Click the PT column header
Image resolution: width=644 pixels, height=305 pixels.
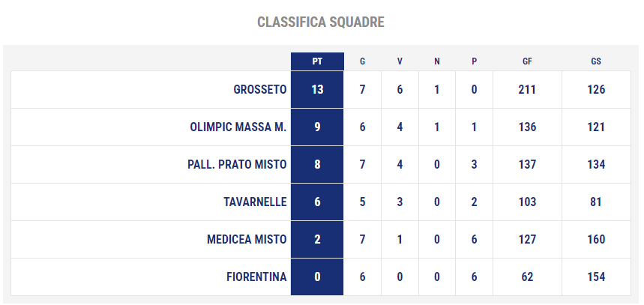click(317, 61)
